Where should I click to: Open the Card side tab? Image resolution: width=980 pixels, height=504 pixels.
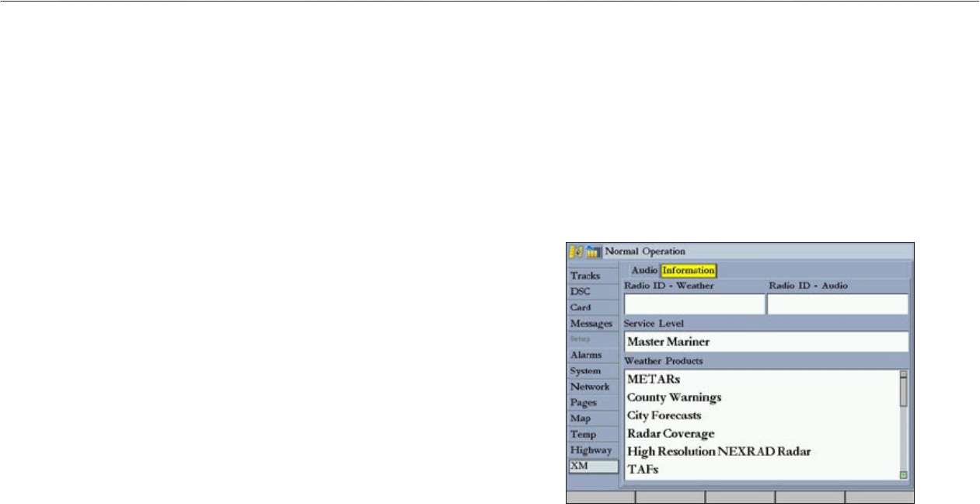point(592,307)
